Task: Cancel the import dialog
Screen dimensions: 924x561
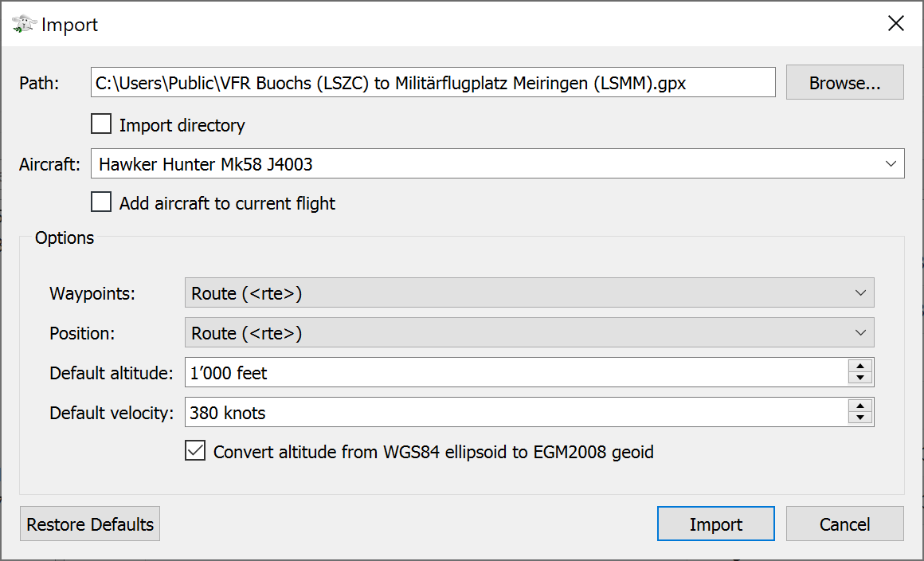Action: [x=844, y=524]
